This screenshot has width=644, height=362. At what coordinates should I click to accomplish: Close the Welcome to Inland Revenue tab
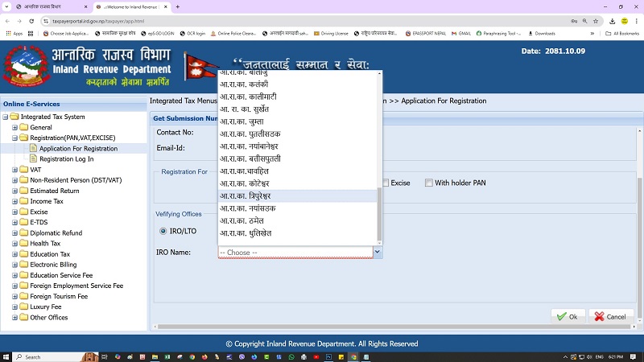click(x=166, y=6)
